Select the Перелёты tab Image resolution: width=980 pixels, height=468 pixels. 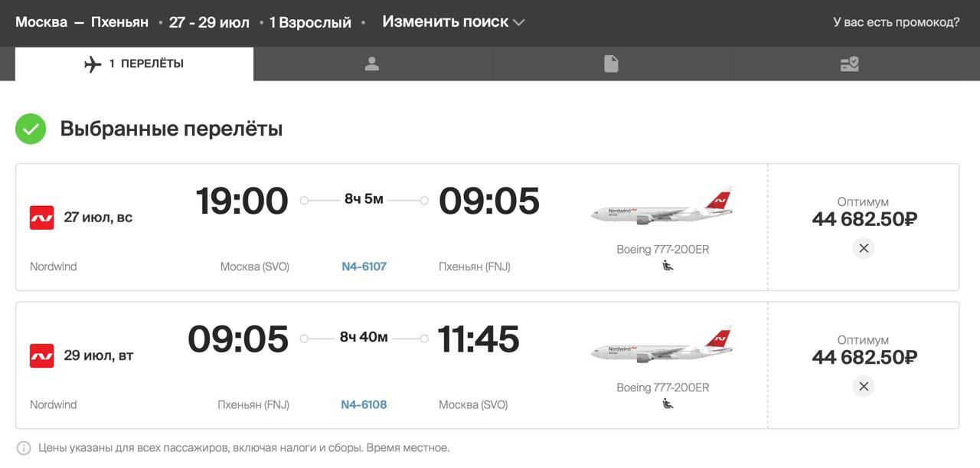(135, 64)
